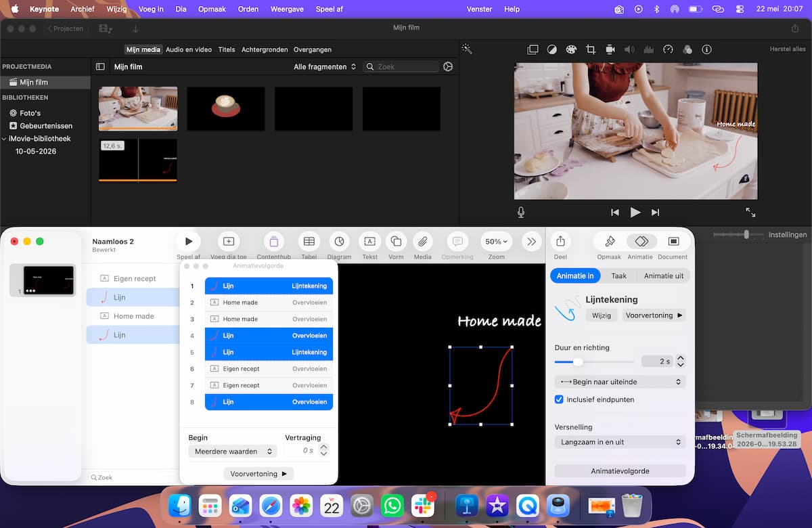The width and height of the screenshot is (812, 528).
Task: Open iMovie speed gauge icon
Action: (668, 49)
